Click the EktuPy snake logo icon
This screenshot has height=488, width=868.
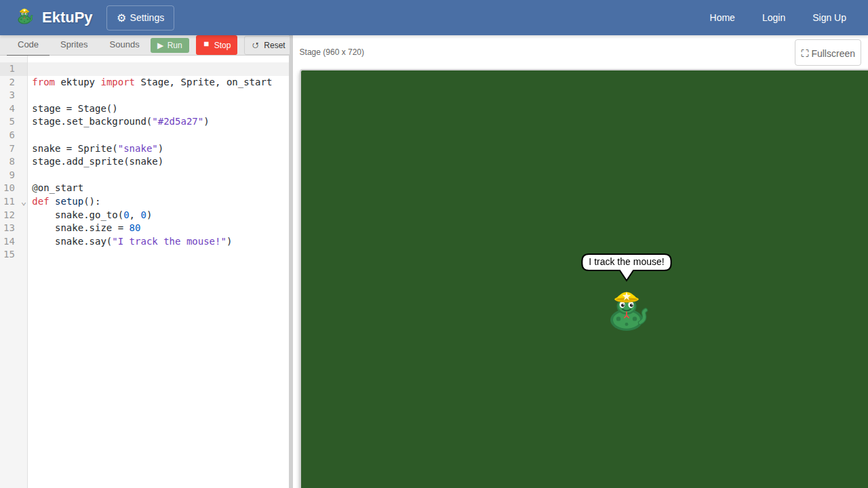pyautogui.click(x=25, y=17)
